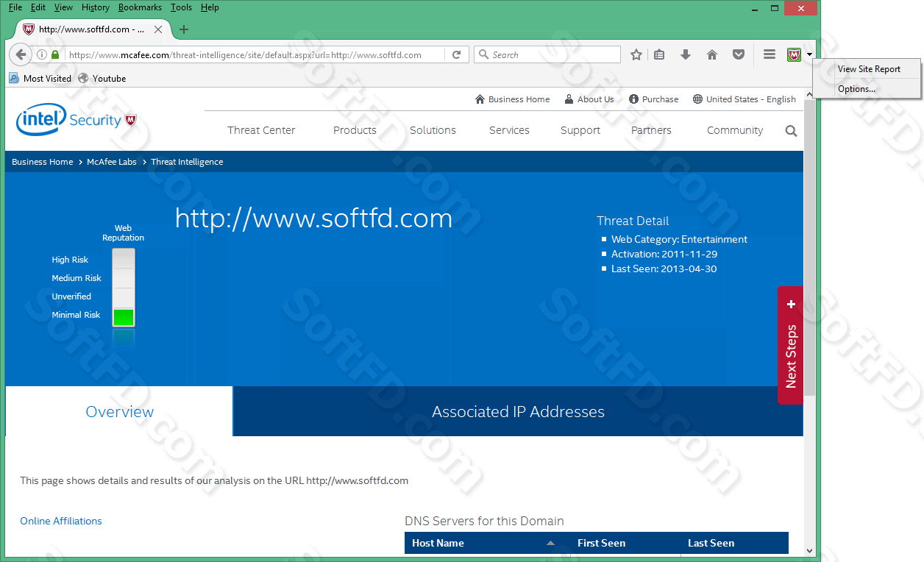The image size is (924, 562).
Task: Open the Help menu
Action: click(x=210, y=7)
